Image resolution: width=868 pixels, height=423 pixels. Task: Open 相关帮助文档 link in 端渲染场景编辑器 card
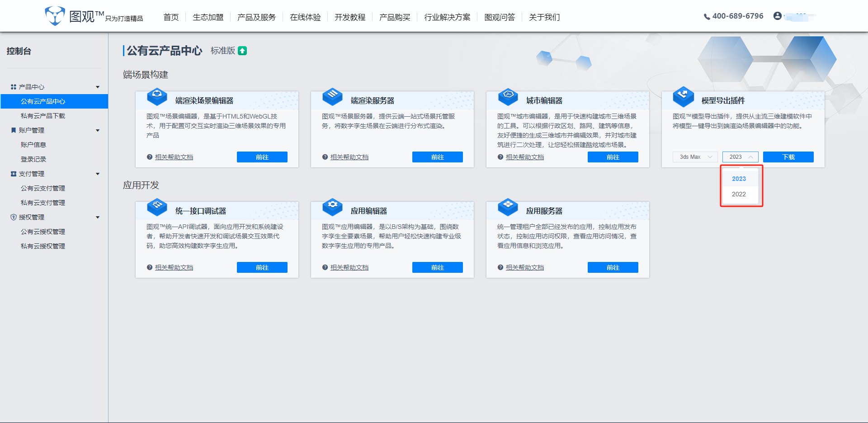pos(174,157)
